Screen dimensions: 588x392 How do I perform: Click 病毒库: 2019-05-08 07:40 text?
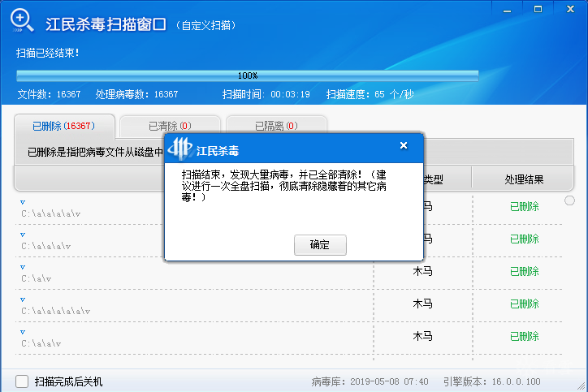[x=370, y=381]
